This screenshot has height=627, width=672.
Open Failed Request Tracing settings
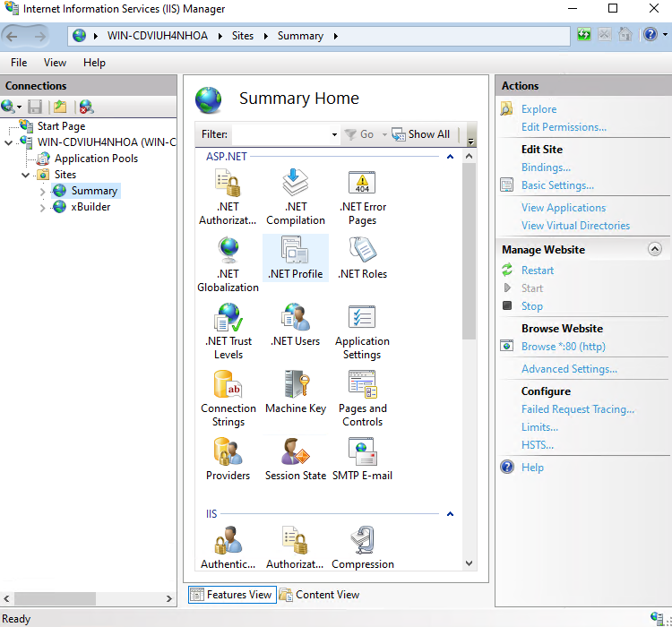click(578, 409)
